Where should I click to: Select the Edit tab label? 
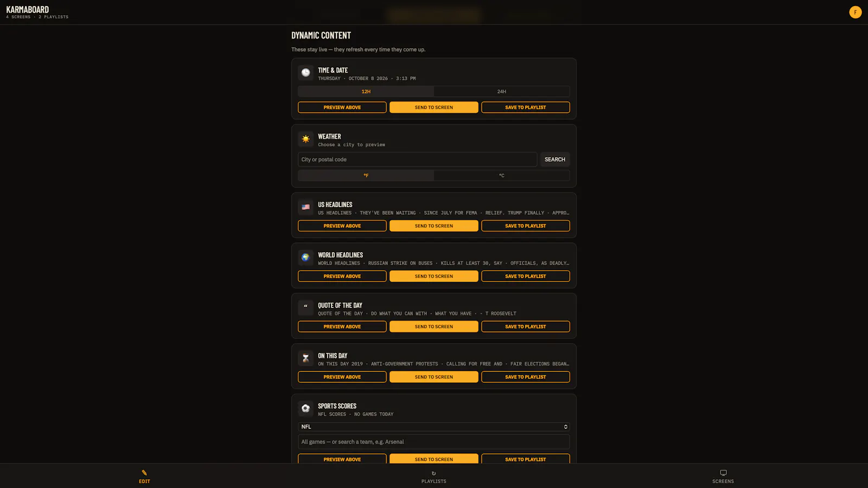click(144, 481)
